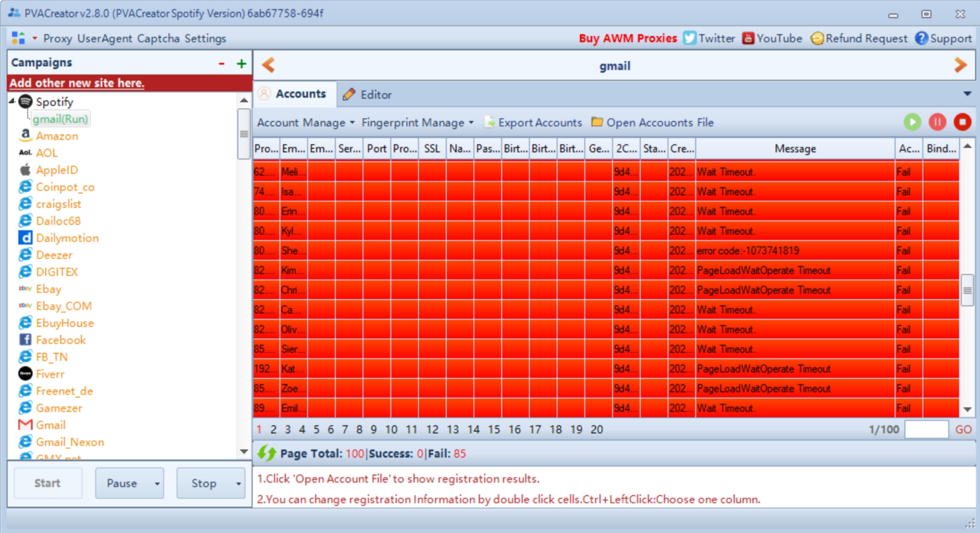Screen dimensions: 980x533
Task: Collapse the Spotify tree node
Action: pos(12,101)
